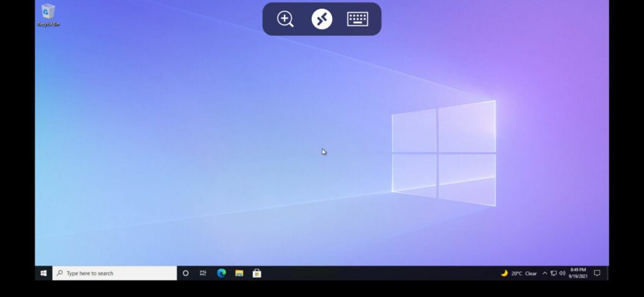644x297 pixels.
Task: Open the weather widget showing 20°C Clear
Action: coord(519,273)
